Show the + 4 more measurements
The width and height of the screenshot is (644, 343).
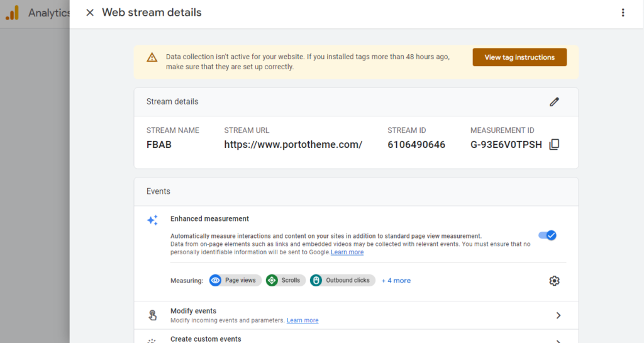click(x=396, y=281)
